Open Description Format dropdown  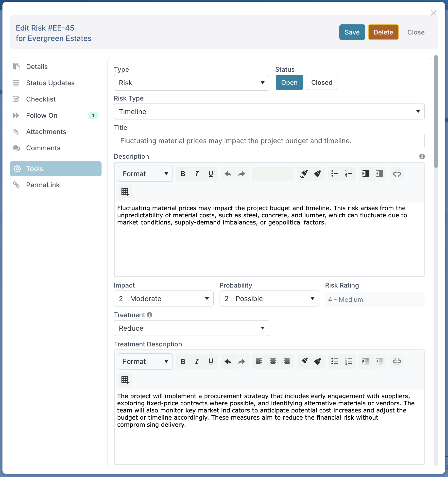click(x=145, y=174)
